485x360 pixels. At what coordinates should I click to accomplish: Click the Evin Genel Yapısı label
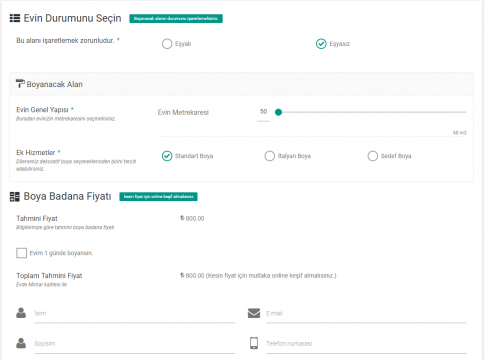pyautogui.click(x=42, y=110)
